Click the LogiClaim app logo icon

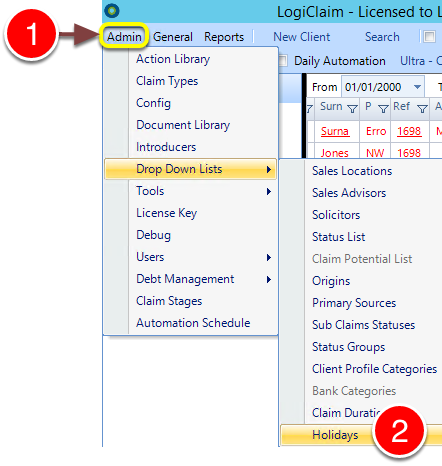point(112,11)
